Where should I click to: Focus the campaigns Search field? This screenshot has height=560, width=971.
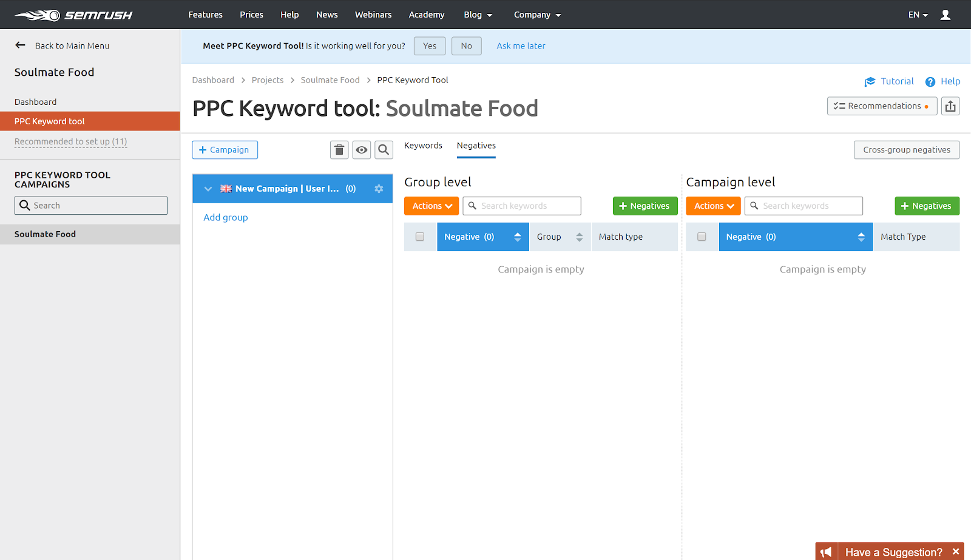91,206
